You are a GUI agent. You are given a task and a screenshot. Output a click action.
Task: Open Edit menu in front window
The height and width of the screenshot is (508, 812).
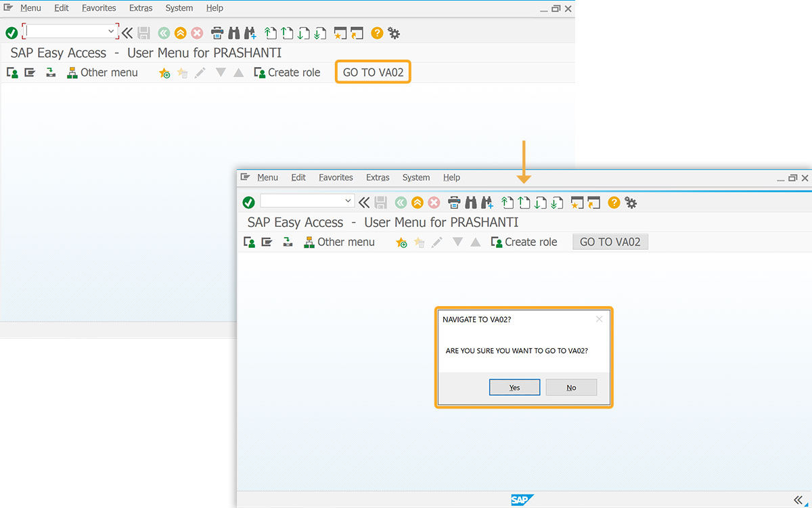pos(298,177)
